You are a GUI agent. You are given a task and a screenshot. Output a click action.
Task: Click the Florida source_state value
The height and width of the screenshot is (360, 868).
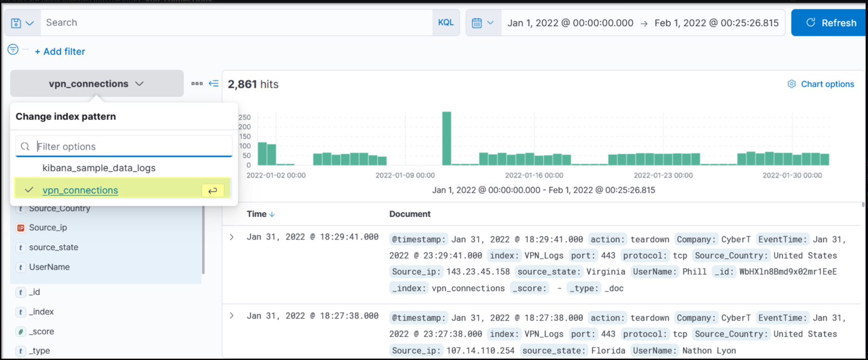point(608,351)
